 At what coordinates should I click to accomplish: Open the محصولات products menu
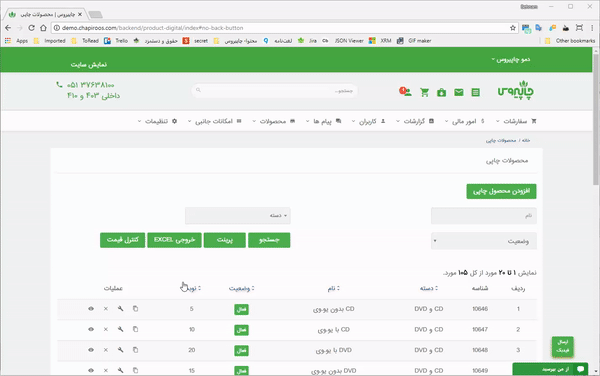(x=273, y=121)
